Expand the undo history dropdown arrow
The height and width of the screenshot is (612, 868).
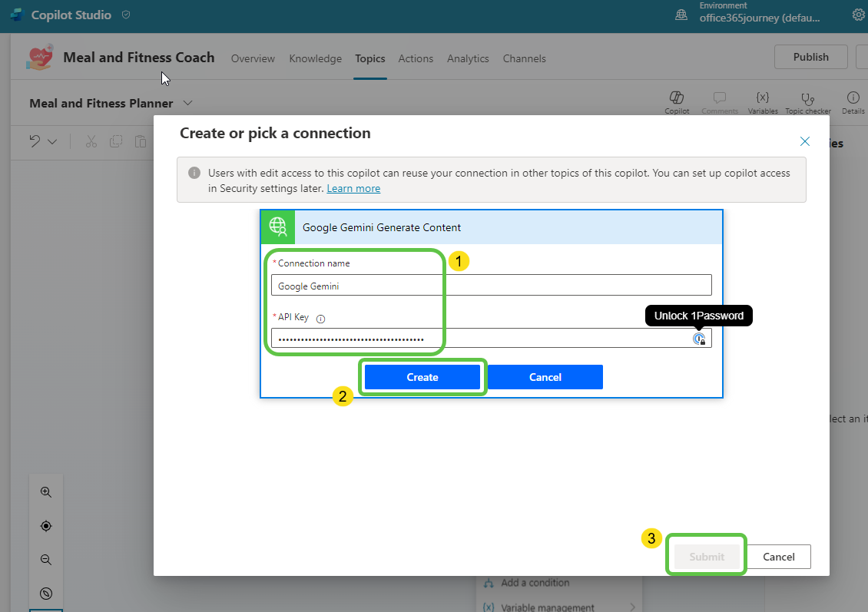[52, 141]
